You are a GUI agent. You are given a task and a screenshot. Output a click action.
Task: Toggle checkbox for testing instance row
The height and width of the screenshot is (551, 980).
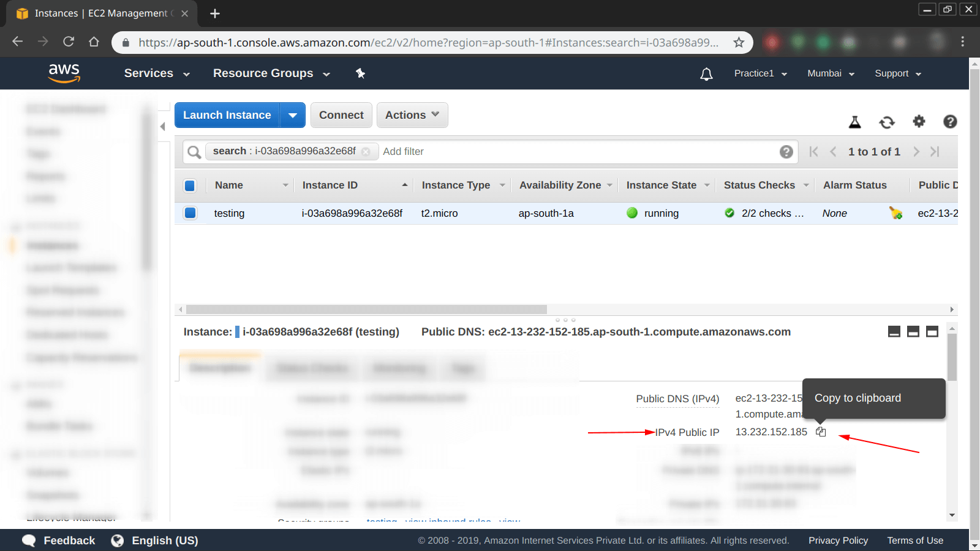[x=190, y=213]
